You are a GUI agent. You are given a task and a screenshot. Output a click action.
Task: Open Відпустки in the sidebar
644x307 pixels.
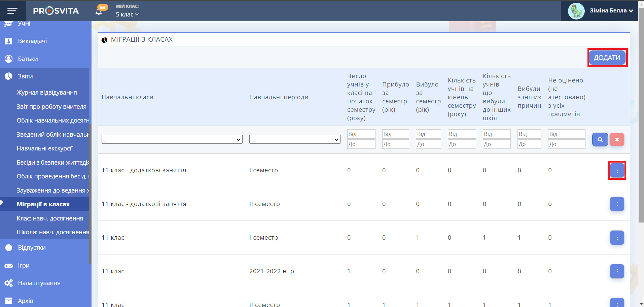coord(32,248)
